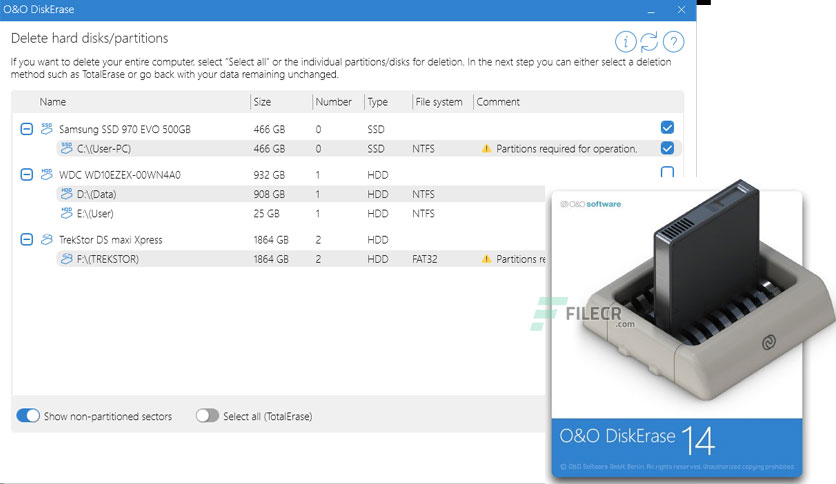836x484 pixels.
Task: Check the WDC WD10EZEX-00WN4A0 checkbox
Action: (x=667, y=172)
